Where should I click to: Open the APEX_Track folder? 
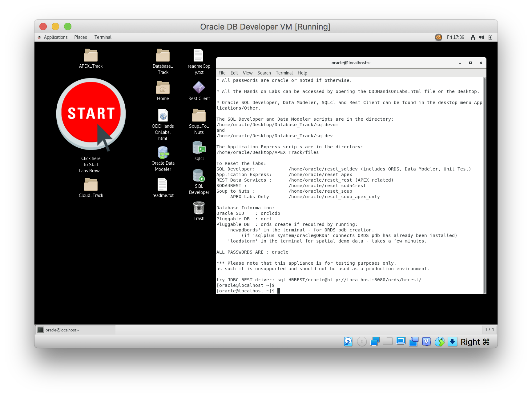91,56
